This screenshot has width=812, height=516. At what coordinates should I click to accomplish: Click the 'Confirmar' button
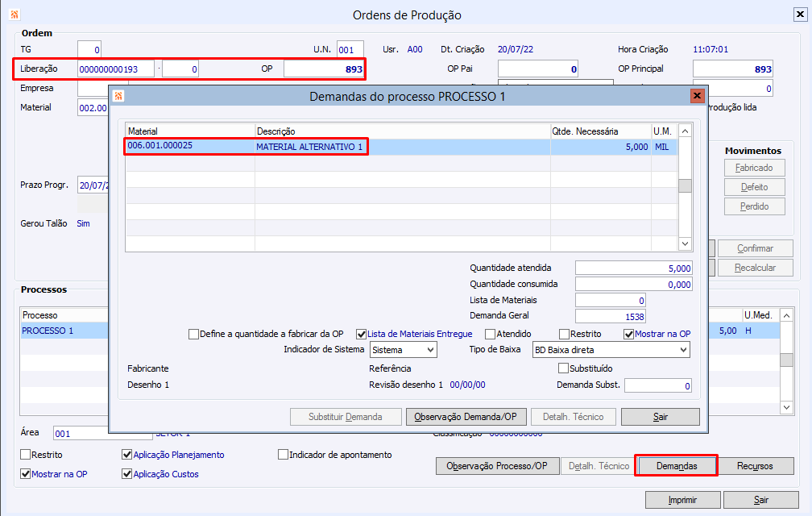pyautogui.click(x=755, y=248)
